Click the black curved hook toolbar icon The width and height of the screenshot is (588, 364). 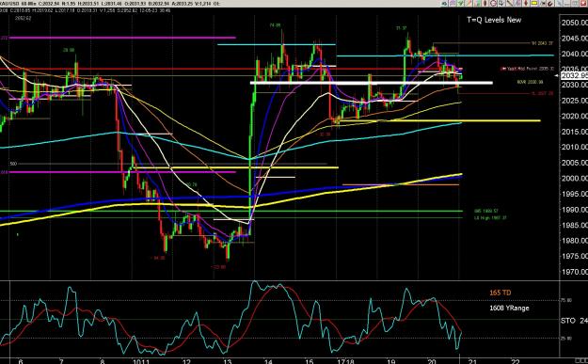pos(550,4)
